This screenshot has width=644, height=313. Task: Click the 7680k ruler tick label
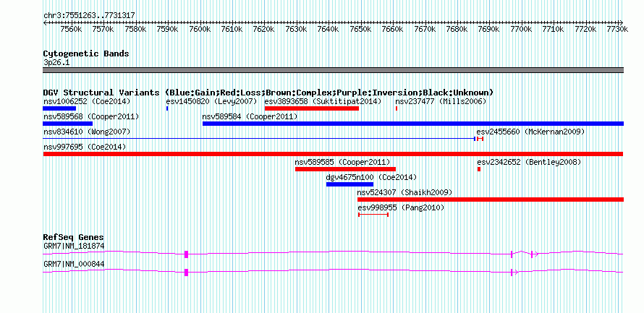(457, 29)
